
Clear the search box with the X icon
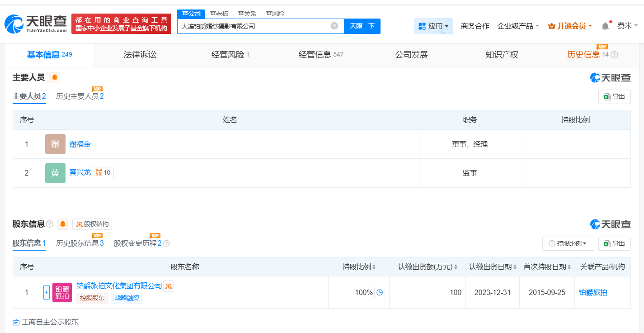tap(334, 26)
